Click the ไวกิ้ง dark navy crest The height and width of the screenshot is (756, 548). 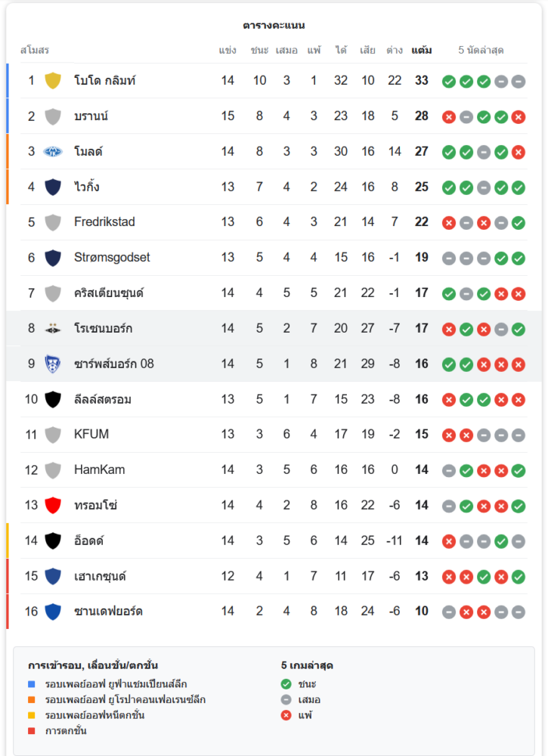[x=53, y=187]
